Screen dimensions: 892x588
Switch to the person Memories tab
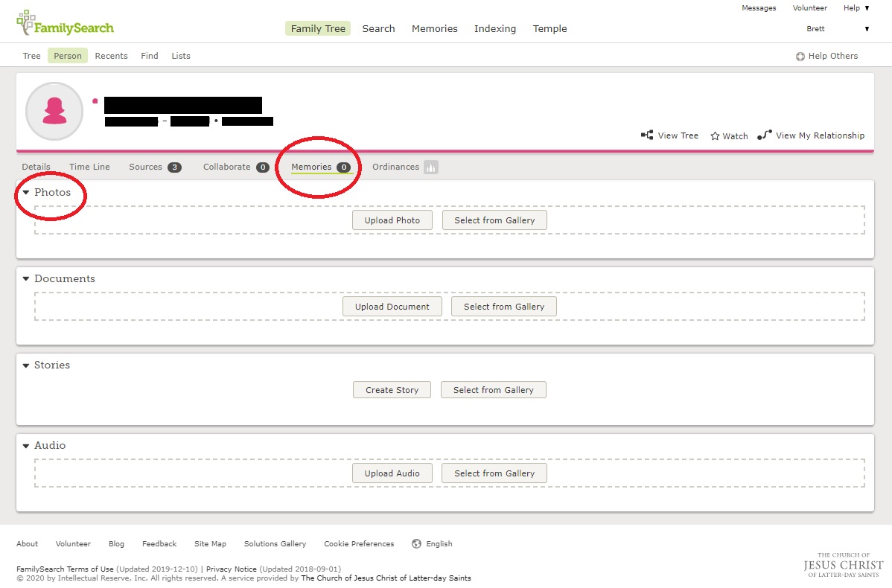point(320,167)
